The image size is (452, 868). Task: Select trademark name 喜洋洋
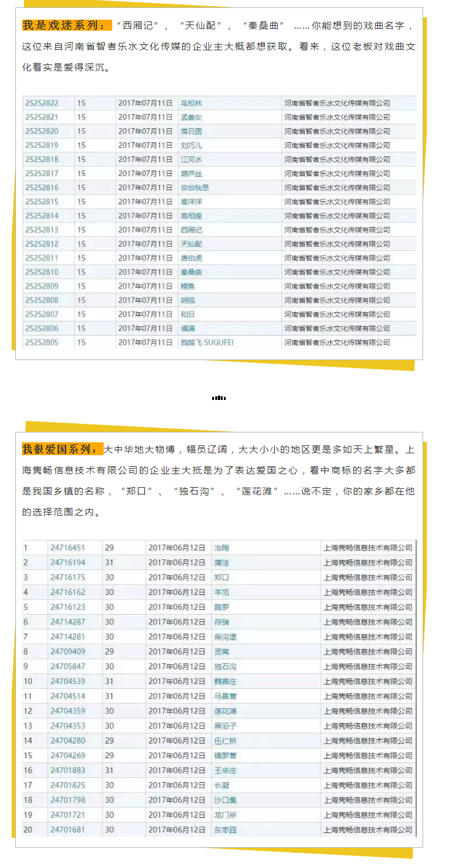[191, 202]
